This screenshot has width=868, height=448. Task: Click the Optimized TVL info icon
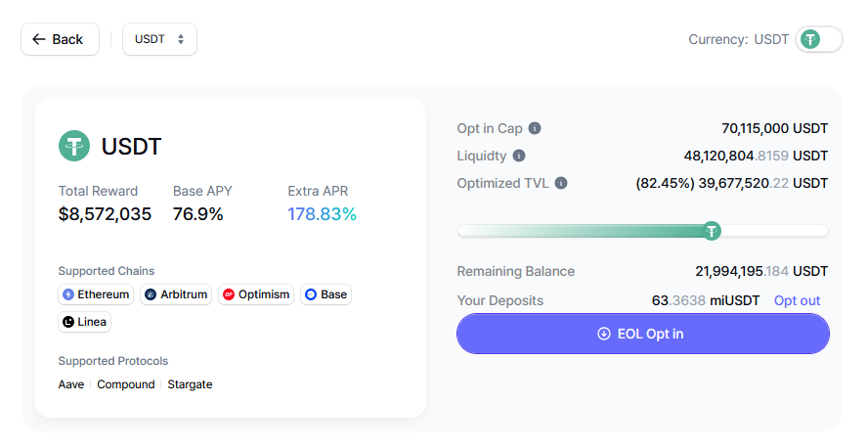click(x=561, y=183)
